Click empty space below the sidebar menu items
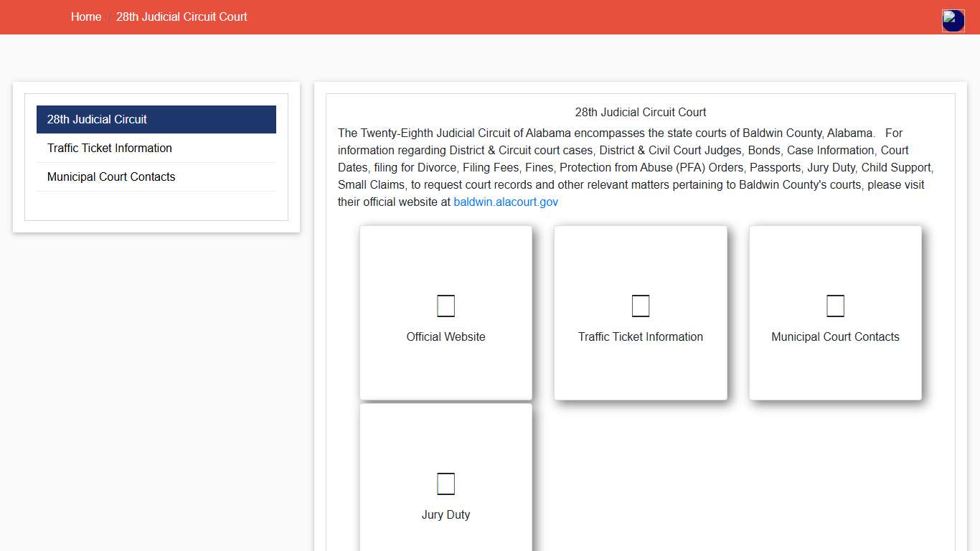The height and width of the screenshot is (551, 980). point(156,206)
